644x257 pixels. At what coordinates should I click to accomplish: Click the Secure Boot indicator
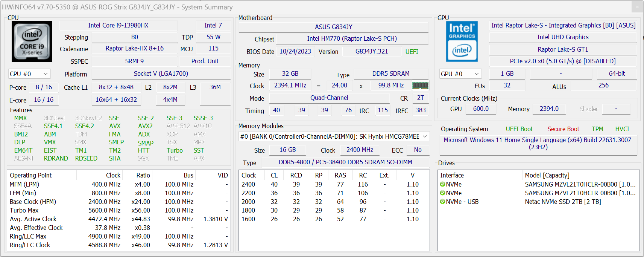(x=563, y=129)
